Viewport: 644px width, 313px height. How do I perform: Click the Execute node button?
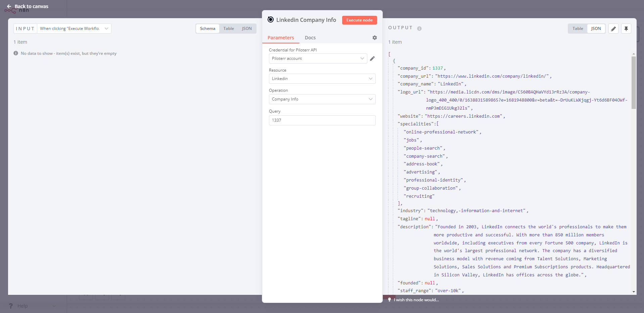point(359,20)
